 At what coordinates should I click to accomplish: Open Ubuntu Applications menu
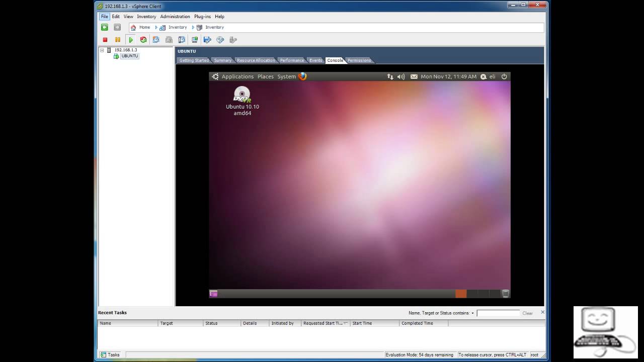[x=237, y=76]
